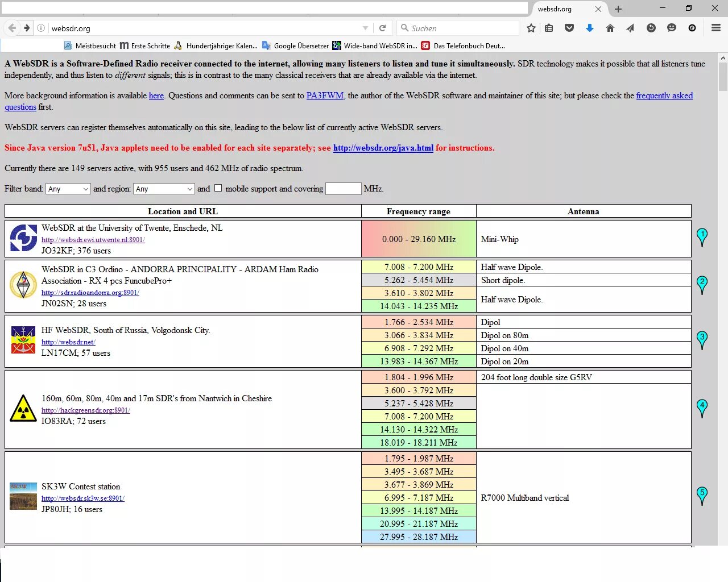The image size is (728, 582).
Task: Open sdr.radioandorra.org:8901 link
Action: [x=90, y=293]
